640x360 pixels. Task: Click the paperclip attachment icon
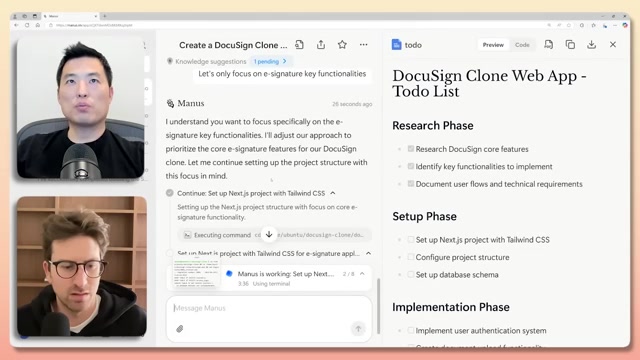(x=180, y=329)
